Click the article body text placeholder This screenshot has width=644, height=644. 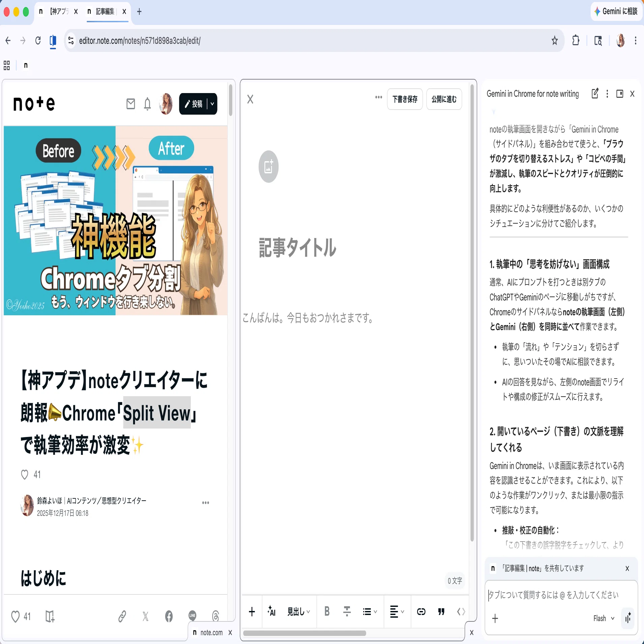coord(308,318)
